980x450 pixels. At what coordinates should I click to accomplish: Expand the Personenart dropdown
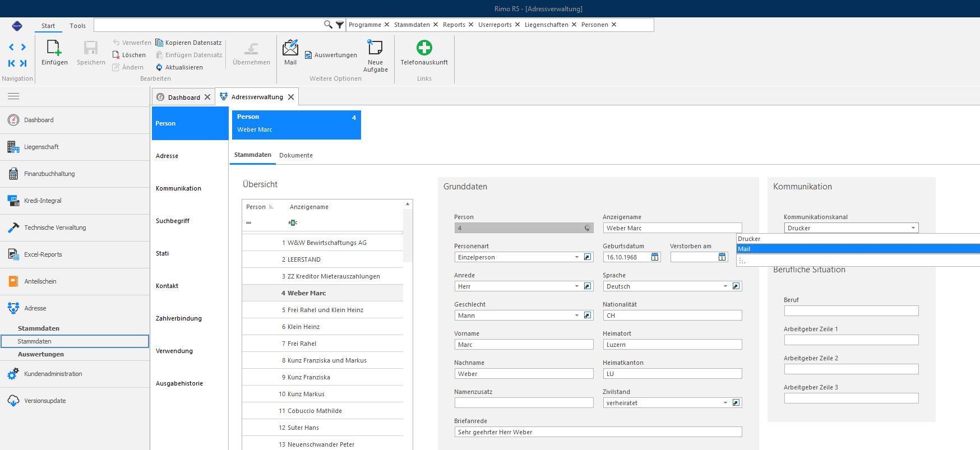click(577, 257)
